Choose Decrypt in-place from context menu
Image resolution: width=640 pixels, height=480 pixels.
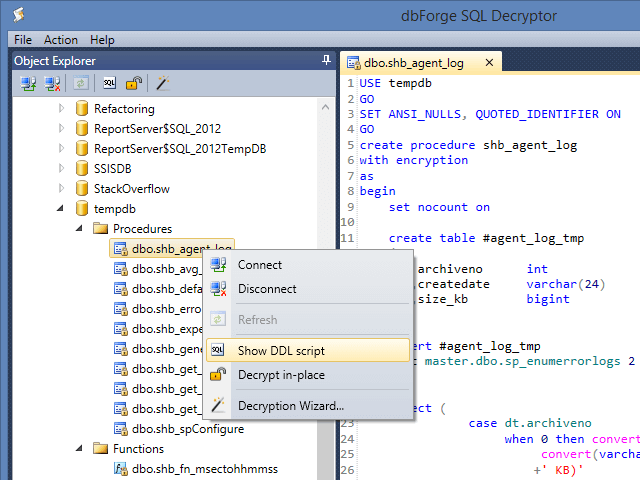pyautogui.click(x=308, y=374)
